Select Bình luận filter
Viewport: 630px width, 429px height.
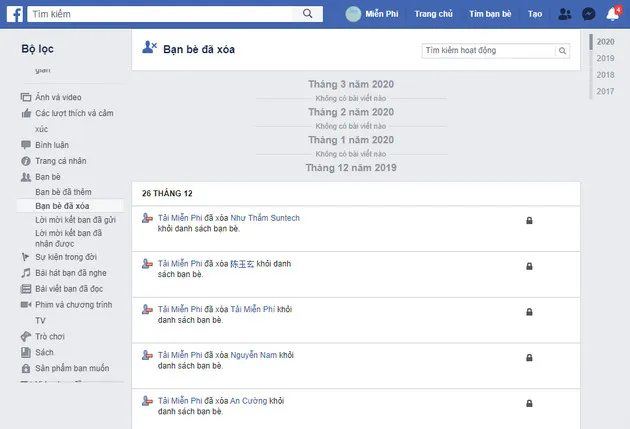click(x=52, y=145)
